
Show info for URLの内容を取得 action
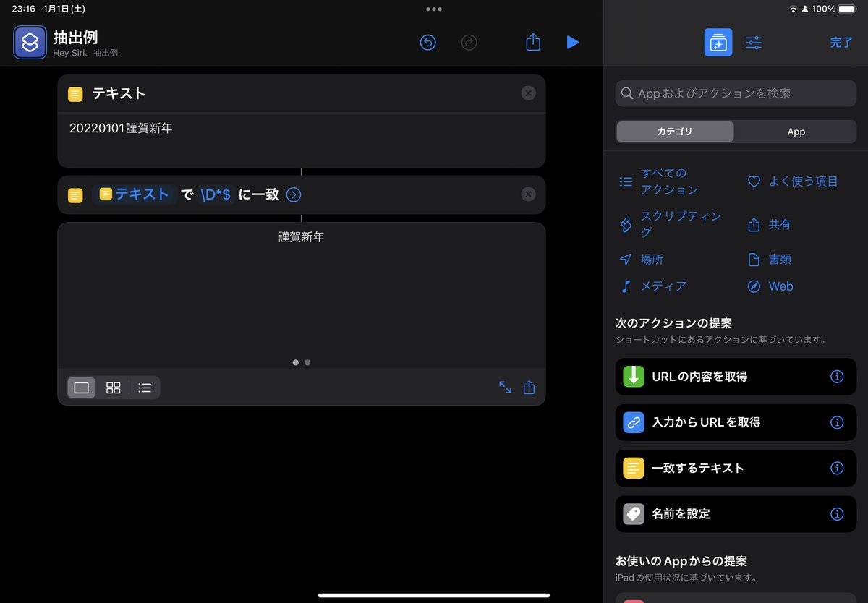coord(838,376)
